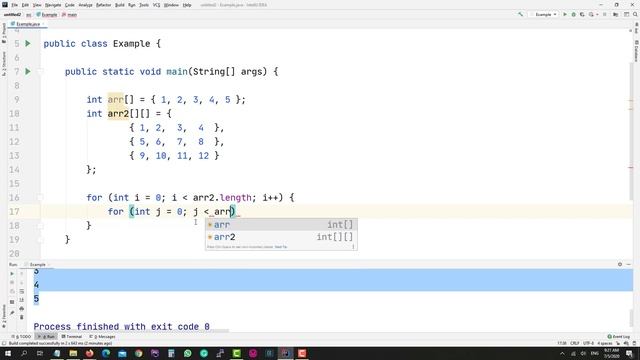Run with coverage icon in toolbar

(x=582, y=14)
